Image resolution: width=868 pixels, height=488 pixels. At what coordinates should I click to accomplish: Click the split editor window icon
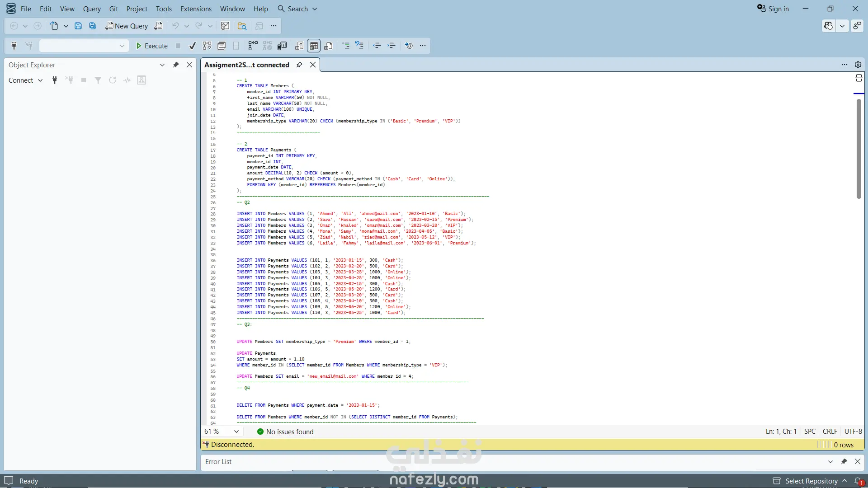pos(859,78)
